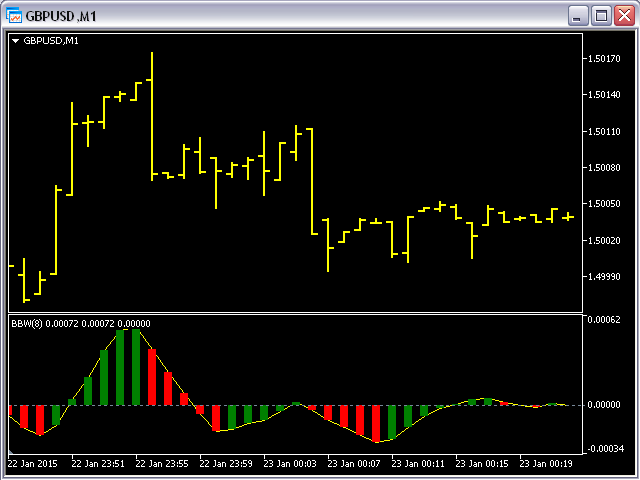Expand the GBPUSD,M1 chart dropdown triangle

tap(16, 41)
